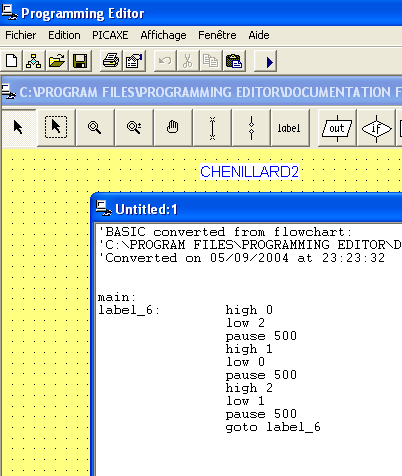This screenshot has width=402, height=476.
Task: Choose the arrow Select tool
Action: coord(18,127)
